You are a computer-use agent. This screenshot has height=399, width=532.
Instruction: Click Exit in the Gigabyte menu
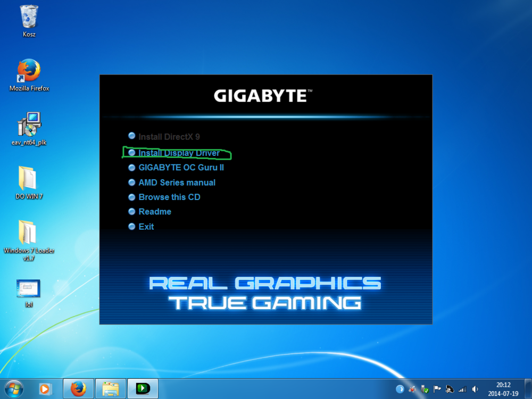pyautogui.click(x=146, y=227)
